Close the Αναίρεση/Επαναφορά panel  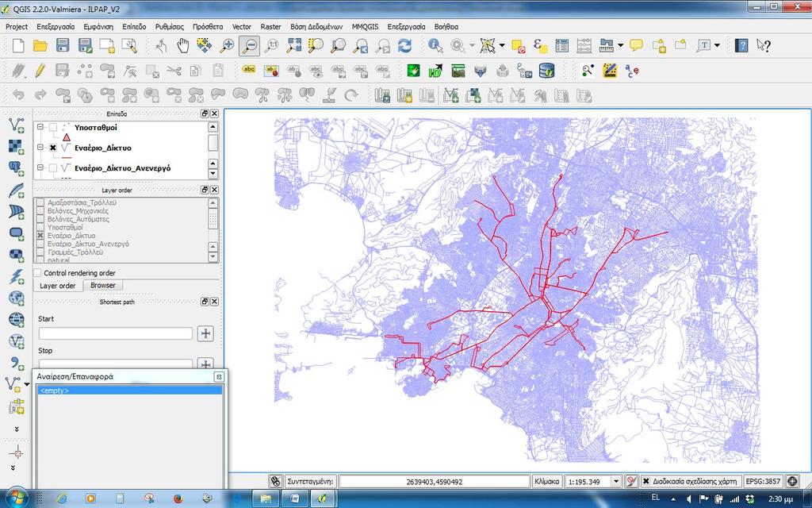tap(219, 377)
